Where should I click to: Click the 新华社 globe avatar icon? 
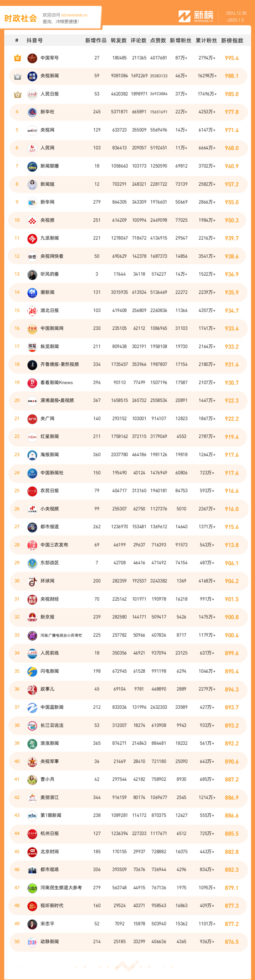pyautogui.click(x=32, y=112)
